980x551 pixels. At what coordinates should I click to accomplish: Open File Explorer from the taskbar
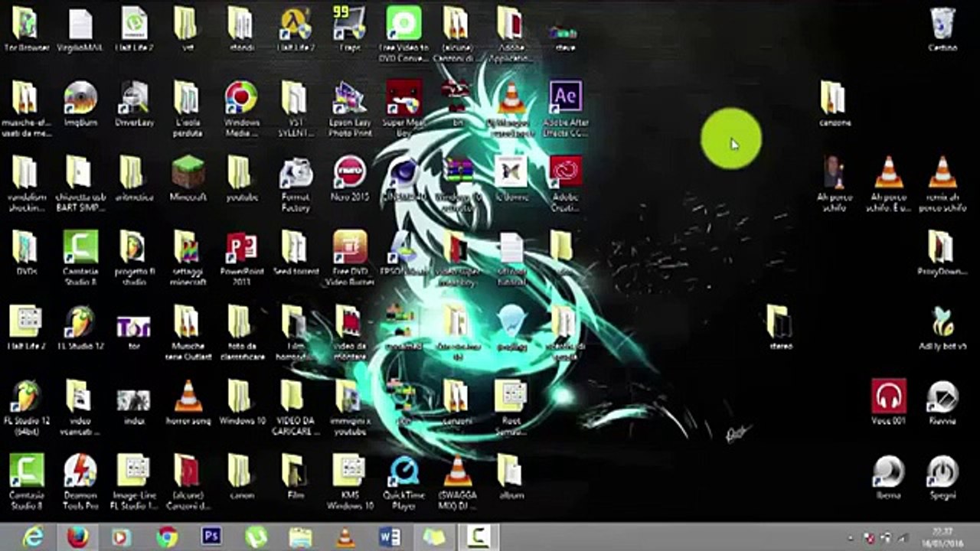300,537
